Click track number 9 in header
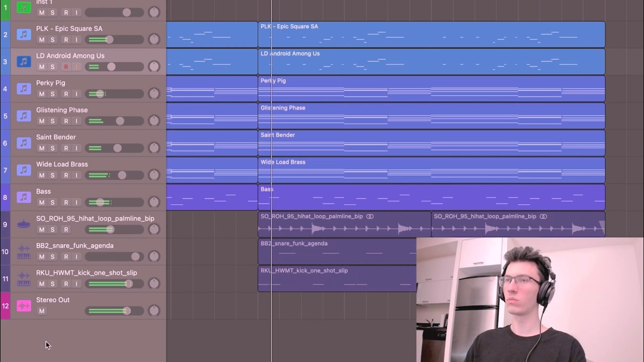Viewport: 644px width, 362px height. pyautogui.click(x=5, y=225)
